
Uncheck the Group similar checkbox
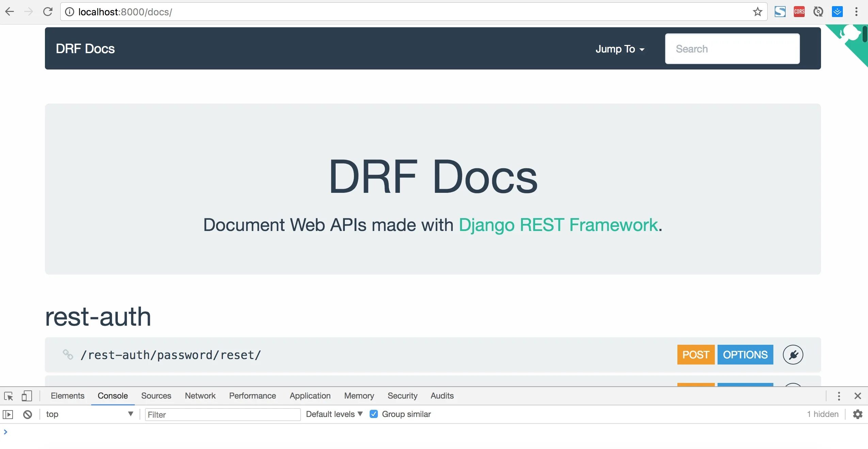(x=374, y=414)
